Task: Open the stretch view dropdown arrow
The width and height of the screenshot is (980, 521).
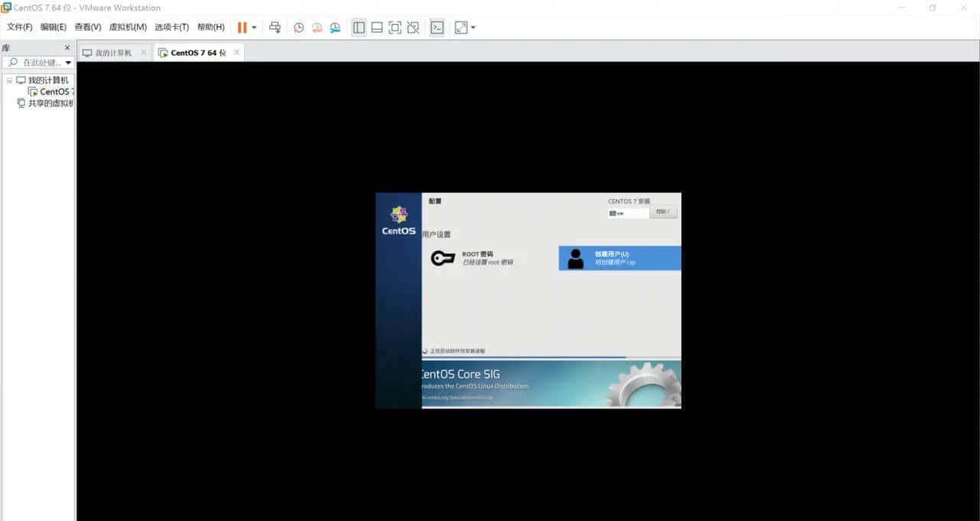Action: (x=473, y=28)
